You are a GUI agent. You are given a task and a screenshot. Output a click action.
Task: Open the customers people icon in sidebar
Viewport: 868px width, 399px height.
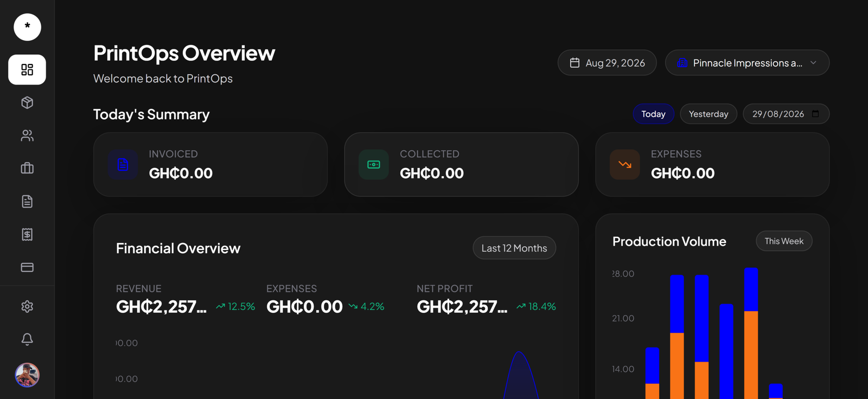[x=27, y=136]
